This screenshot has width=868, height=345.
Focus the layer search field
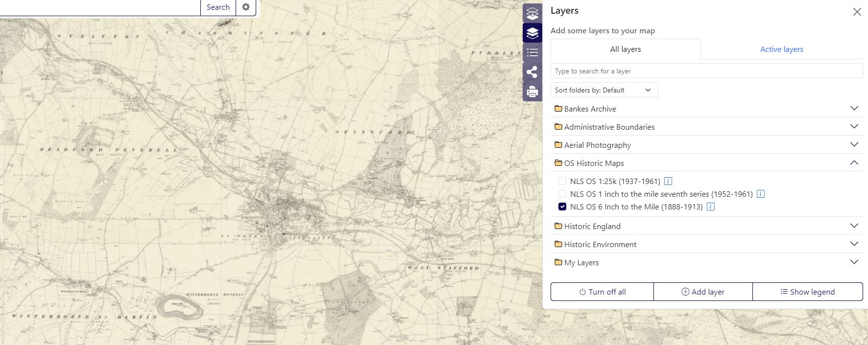click(x=706, y=71)
